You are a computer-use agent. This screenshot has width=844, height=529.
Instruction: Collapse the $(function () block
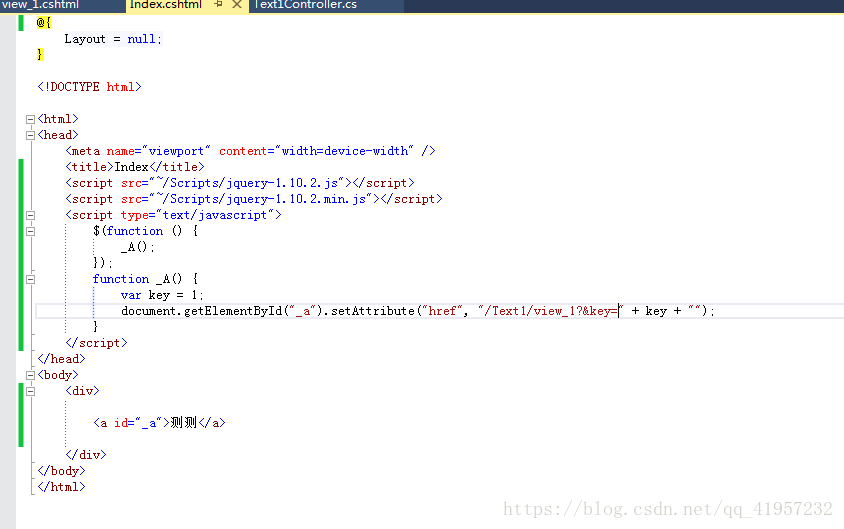click(x=31, y=231)
